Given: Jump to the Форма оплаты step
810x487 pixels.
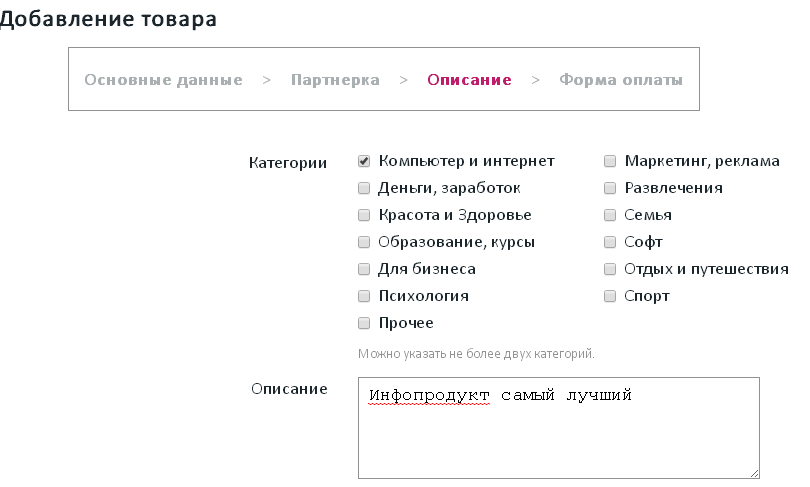Looking at the screenshot, I should pyautogui.click(x=621, y=80).
